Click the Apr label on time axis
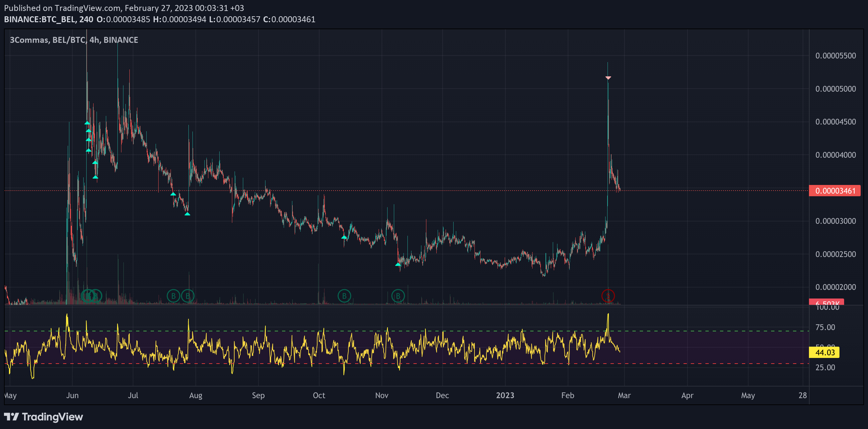Image resolution: width=868 pixels, height=429 pixels. coord(687,395)
